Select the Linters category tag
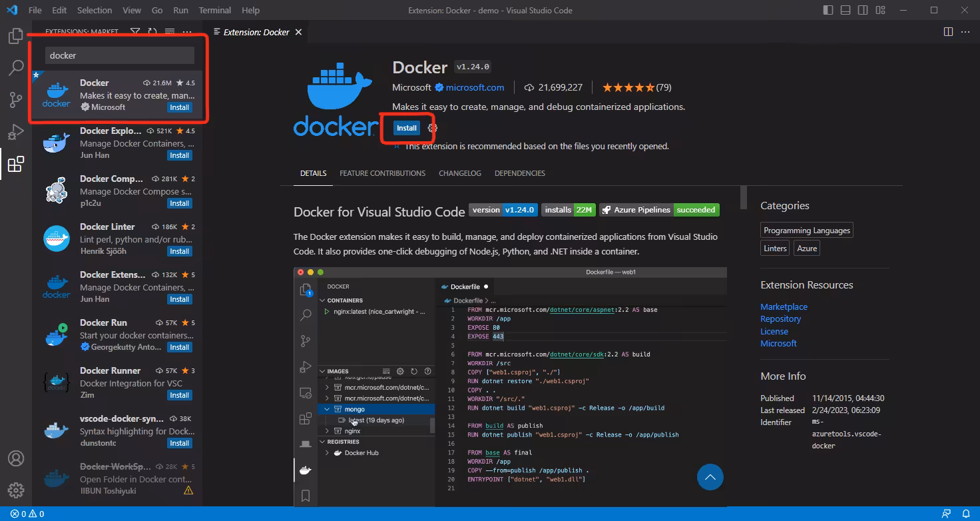Screen dimensions: 980x521 click(x=775, y=249)
